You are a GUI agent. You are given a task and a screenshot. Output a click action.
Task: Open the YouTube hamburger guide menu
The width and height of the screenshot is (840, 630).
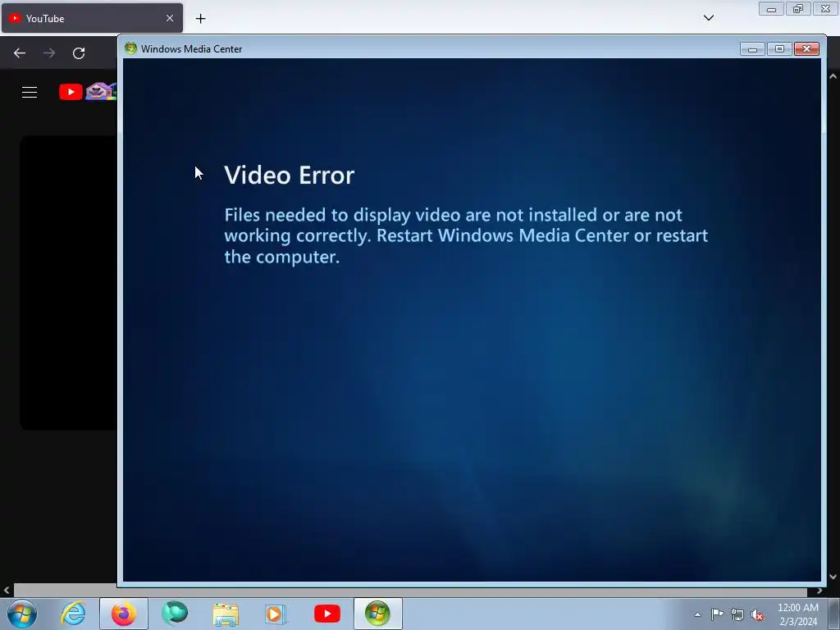coord(30,92)
